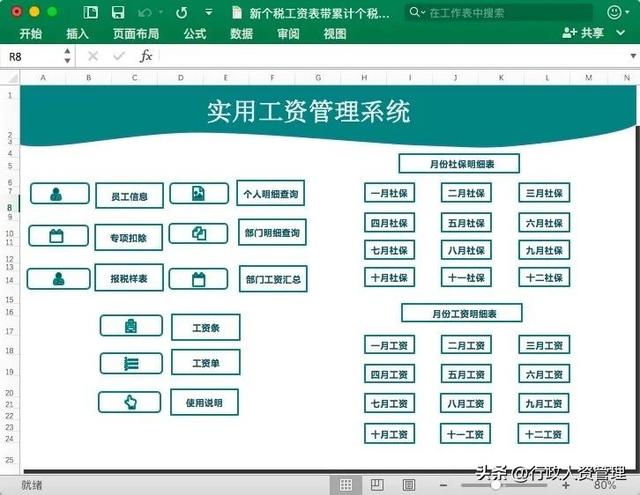Open the 工资单 button
640x495 pixels.
tap(206, 362)
